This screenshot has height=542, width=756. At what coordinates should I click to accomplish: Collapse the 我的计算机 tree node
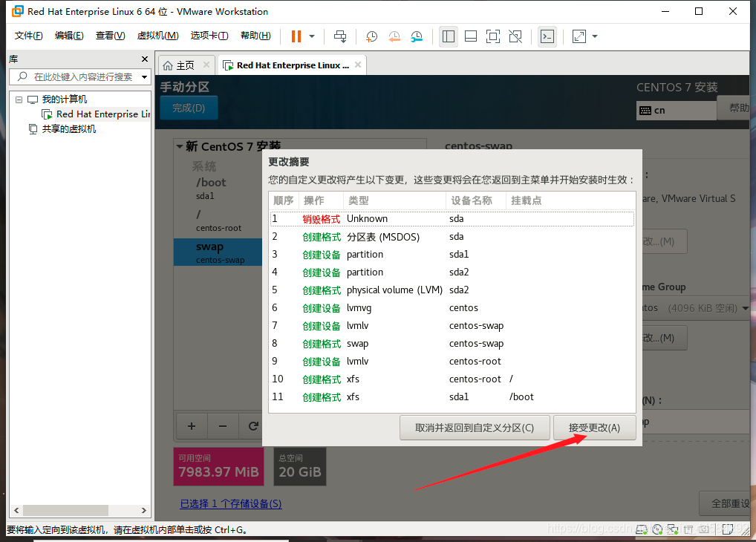[19, 99]
